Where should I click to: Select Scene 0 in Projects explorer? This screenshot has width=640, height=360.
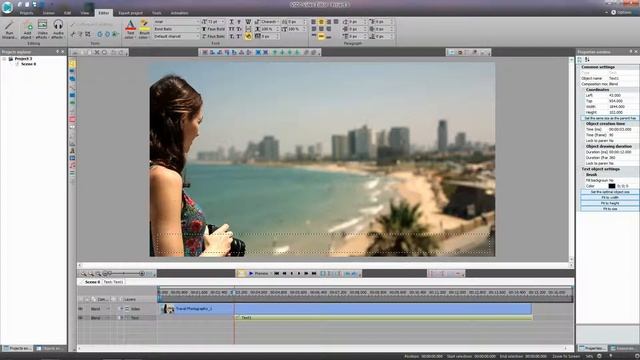pyautogui.click(x=28, y=64)
